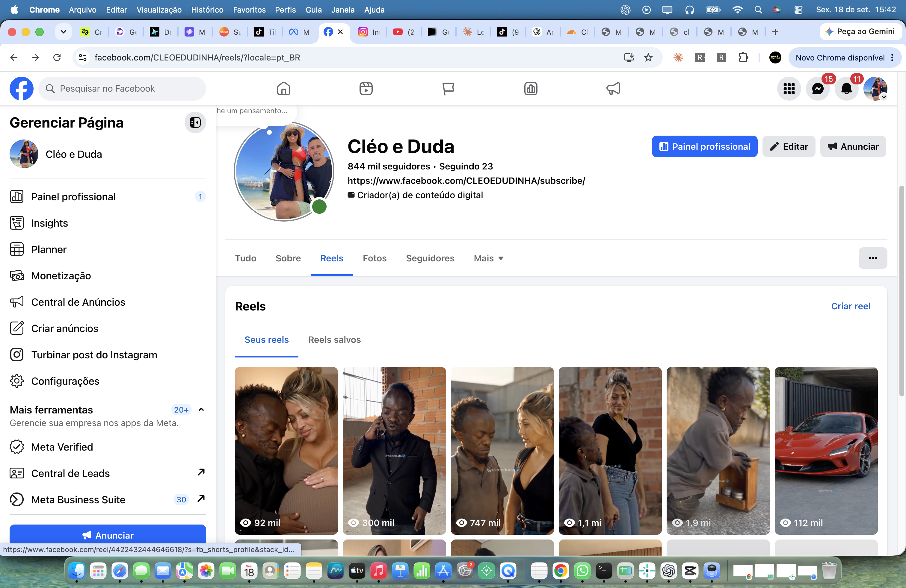Viewport: 906px width, 588px height.
Task: Click the browser back arrow
Action: [14, 57]
